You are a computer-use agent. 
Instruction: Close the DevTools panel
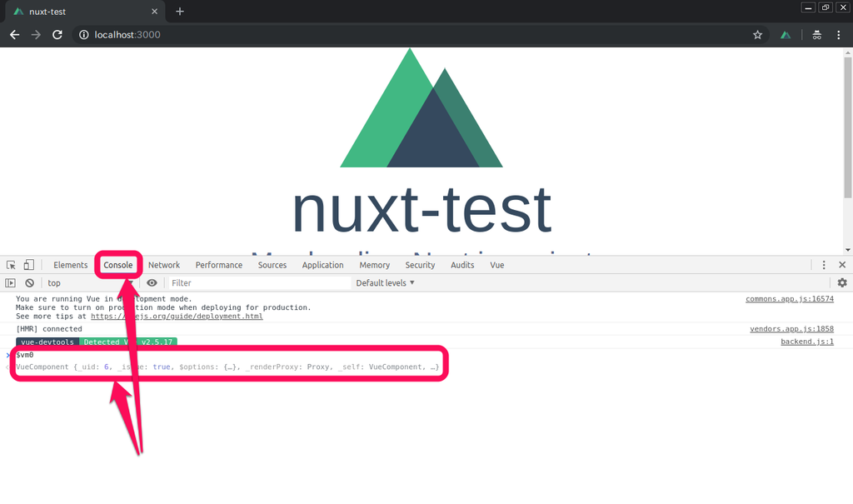coord(842,265)
